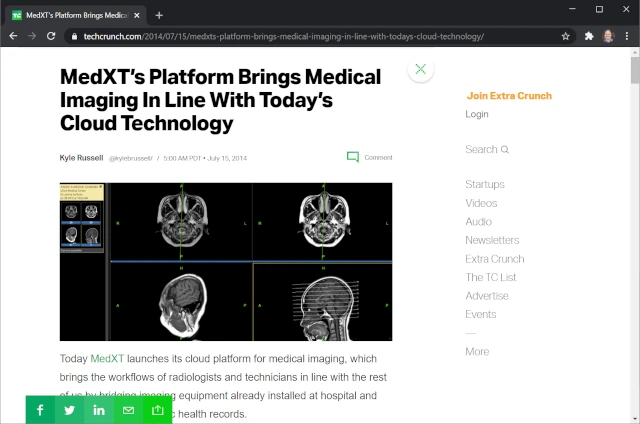640x424 pixels.
Task: Go to the Videos section
Action: pos(481,203)
